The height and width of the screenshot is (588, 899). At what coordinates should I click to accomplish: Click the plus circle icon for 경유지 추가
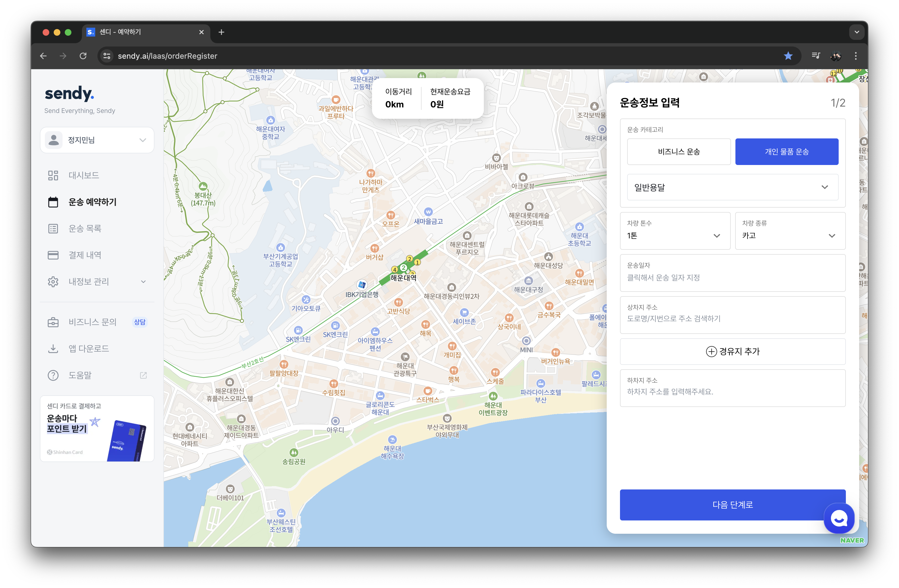(x=711, y=351)
